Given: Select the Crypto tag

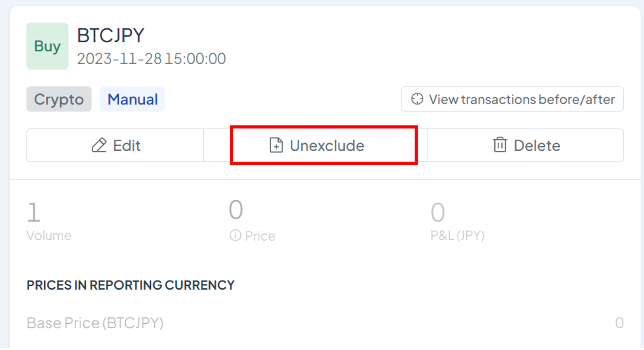Looking at the screenshot, I should pyautogui.click(x=59, y=99).
